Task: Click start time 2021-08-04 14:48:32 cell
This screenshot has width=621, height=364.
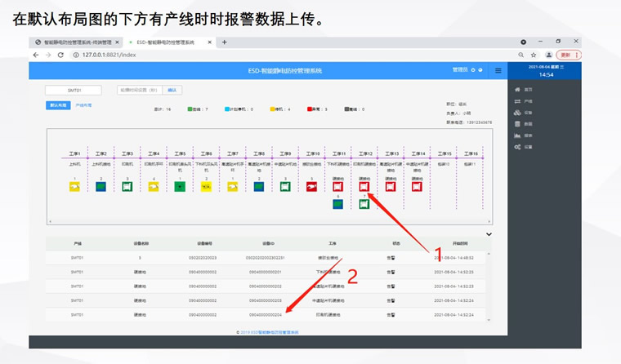Action: click(x=453, y=258)
